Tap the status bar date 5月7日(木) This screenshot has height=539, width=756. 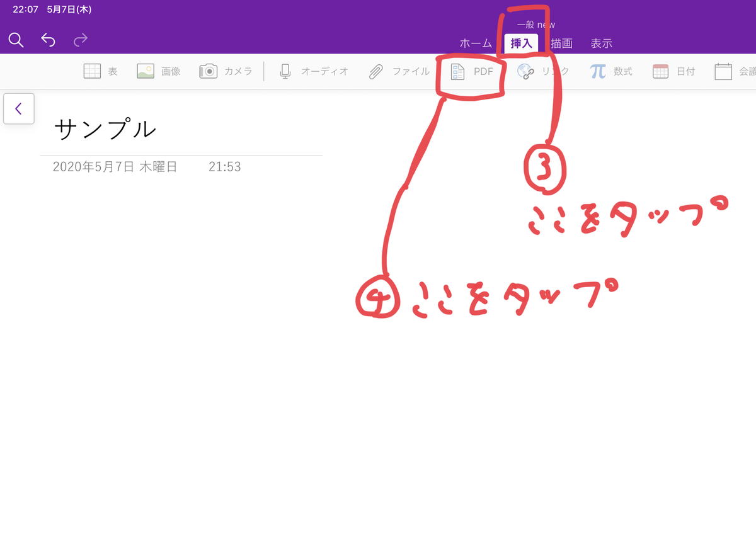pyautogui.click(x=69, y=9)
